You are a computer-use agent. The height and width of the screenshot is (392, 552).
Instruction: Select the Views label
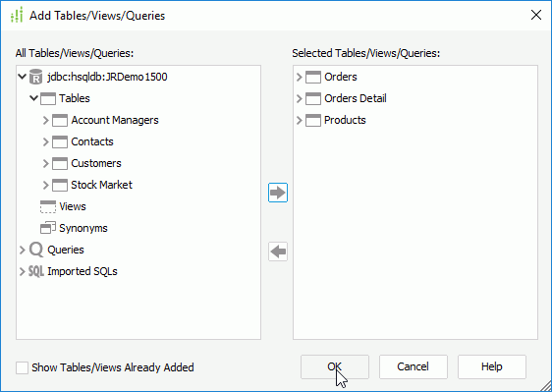[x=73, y=206]
